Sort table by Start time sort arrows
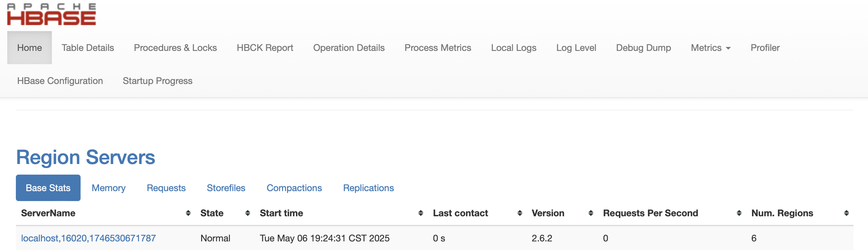This screenshot has width=868, height=250. click(x=420, y=213)
